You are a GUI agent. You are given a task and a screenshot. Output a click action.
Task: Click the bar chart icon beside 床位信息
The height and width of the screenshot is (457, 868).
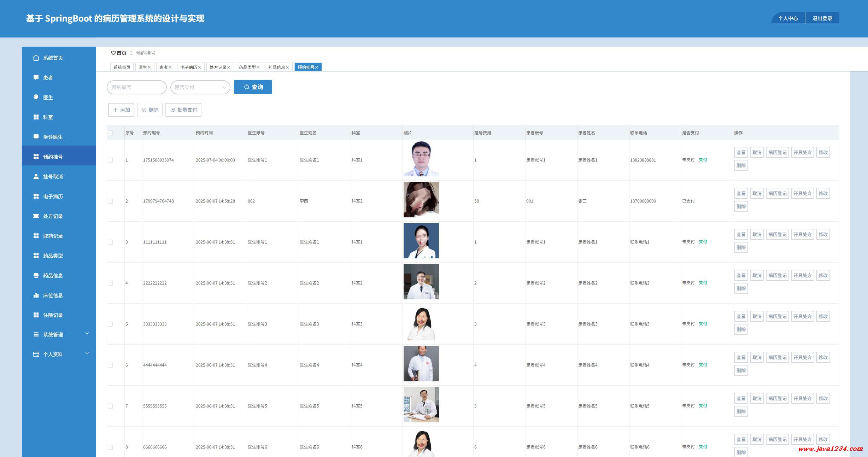(36, 295)
